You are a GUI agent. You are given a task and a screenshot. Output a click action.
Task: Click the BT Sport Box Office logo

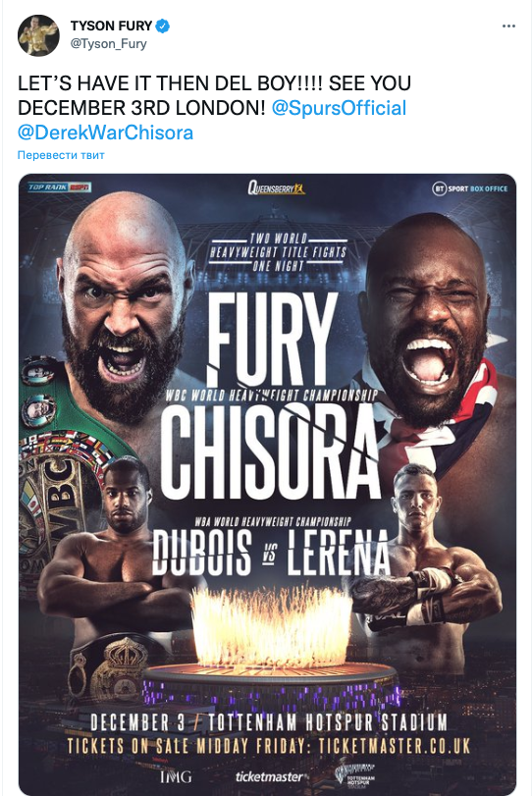(469, 188)
